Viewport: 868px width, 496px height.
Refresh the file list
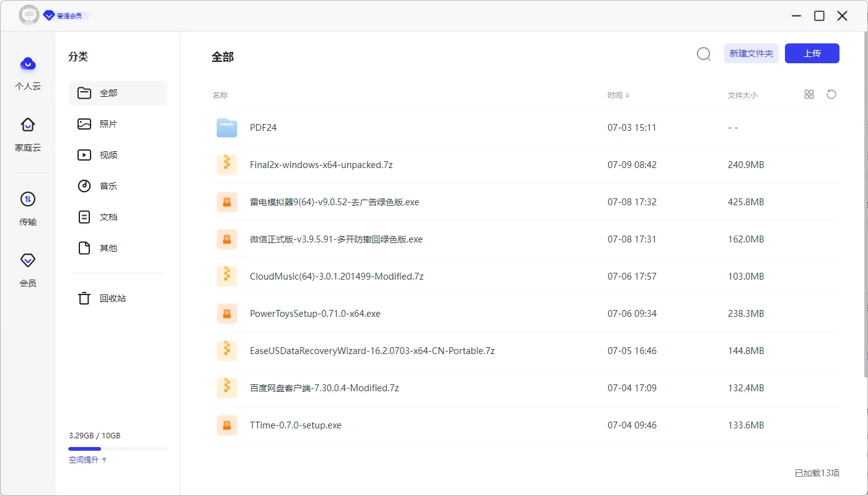click(x=831, y=94)
